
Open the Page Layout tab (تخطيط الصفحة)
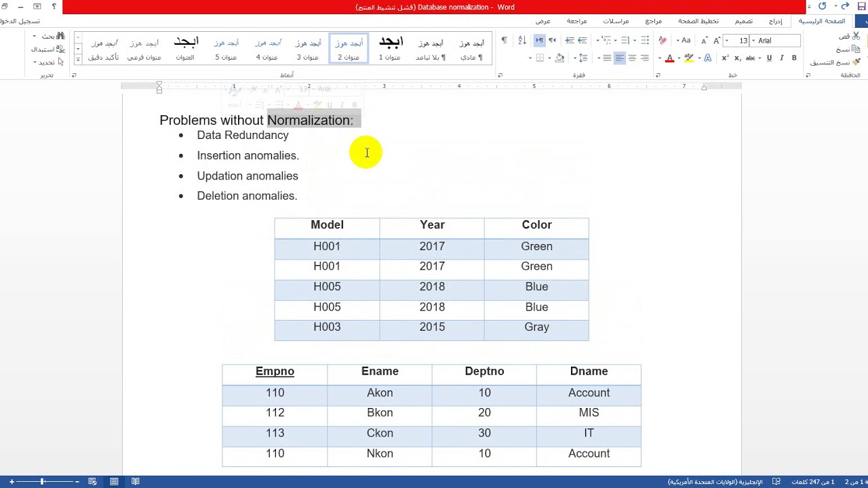click(698, 21)
